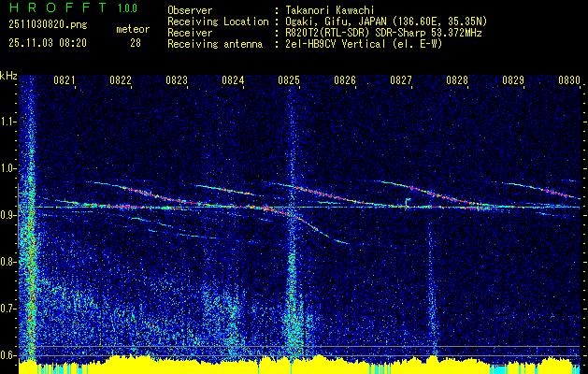588x374 pixels.
Task: Click the 1.1 frequency axis label
Action: click(8, 122)
